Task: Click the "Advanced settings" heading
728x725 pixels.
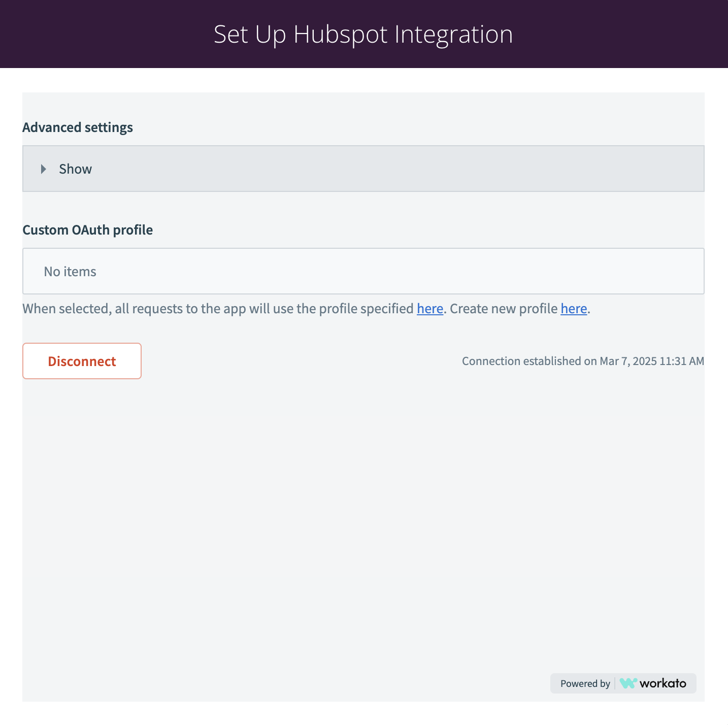Action: click(78, 127)
